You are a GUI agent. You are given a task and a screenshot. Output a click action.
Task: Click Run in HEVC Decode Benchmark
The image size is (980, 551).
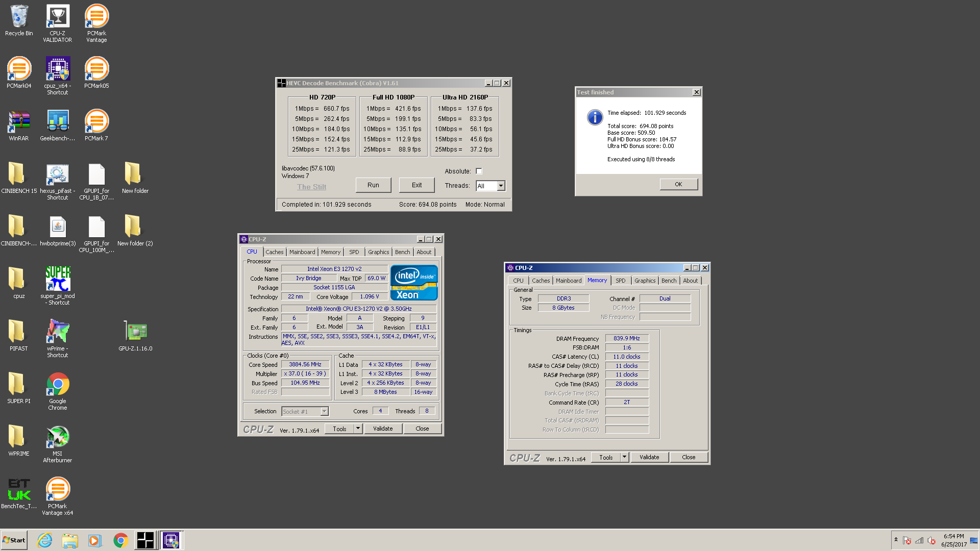(x=374, y=185)
